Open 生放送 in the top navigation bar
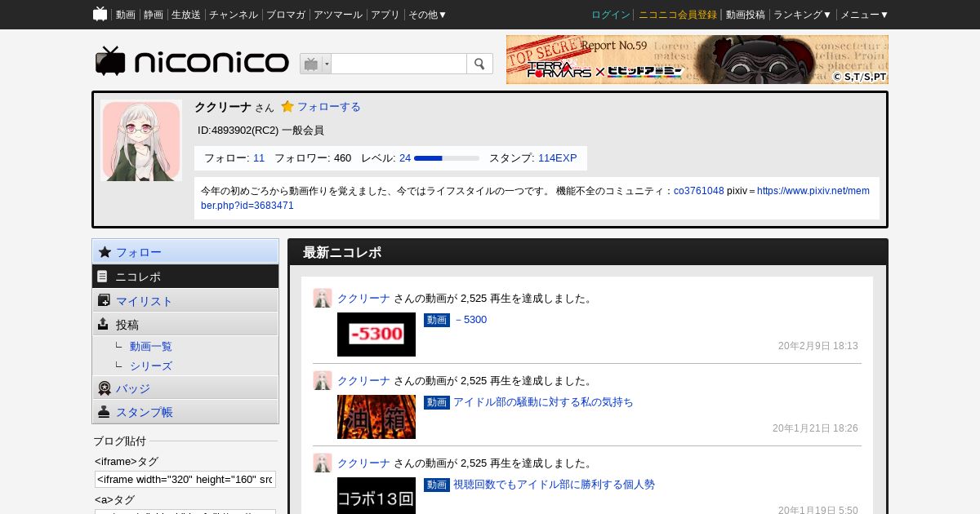The width and height of the screenshot is (980, 514). click(x=186, y=15)
